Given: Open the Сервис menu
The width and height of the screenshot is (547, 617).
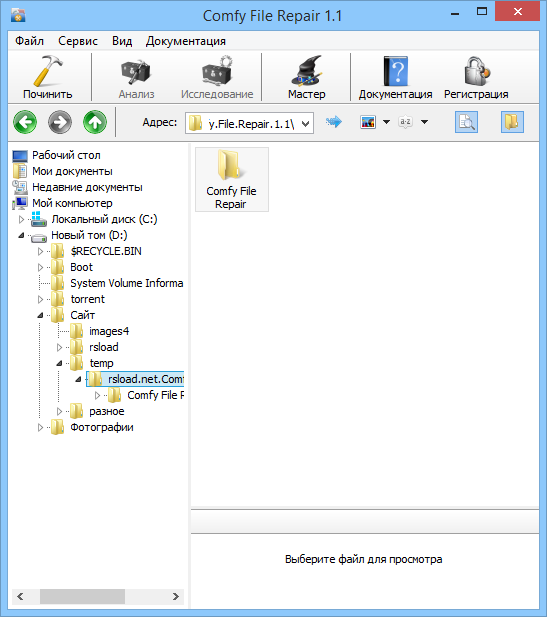Looking at the screenshot, I should pos(78,41).
